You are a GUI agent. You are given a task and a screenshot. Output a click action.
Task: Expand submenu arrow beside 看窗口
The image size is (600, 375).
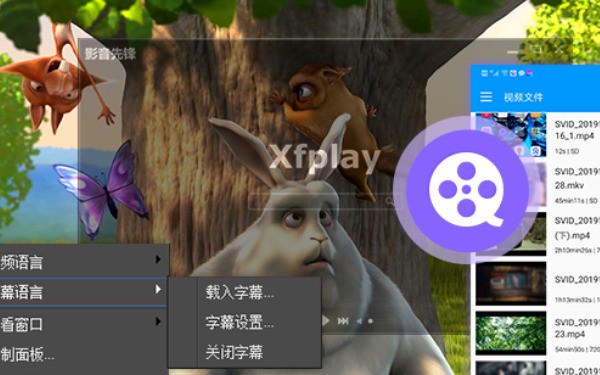[158, 321]
